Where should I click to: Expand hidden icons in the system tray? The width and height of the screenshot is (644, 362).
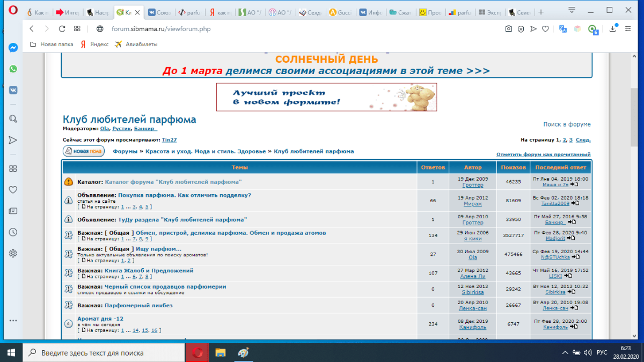coord(564,352)
